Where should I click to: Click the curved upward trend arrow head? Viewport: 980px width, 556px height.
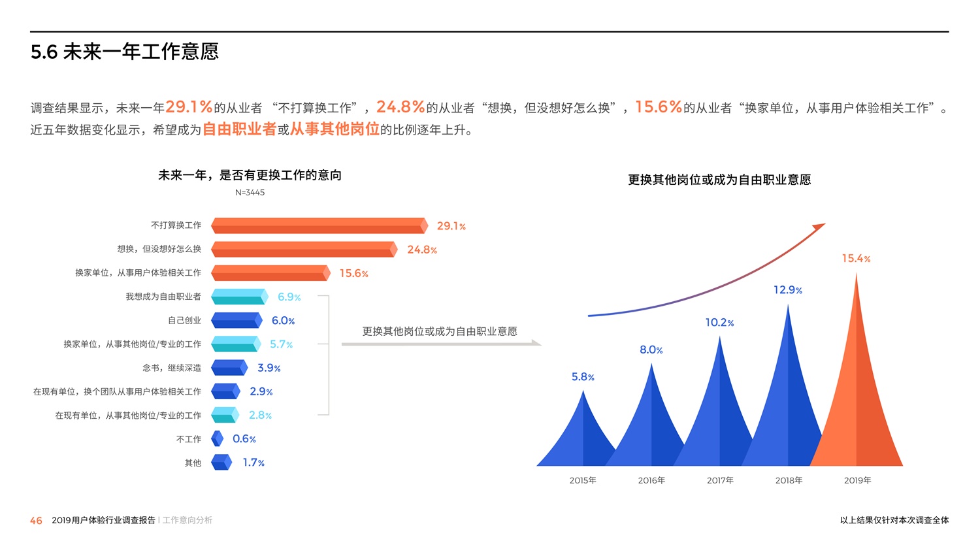[819, 227]
